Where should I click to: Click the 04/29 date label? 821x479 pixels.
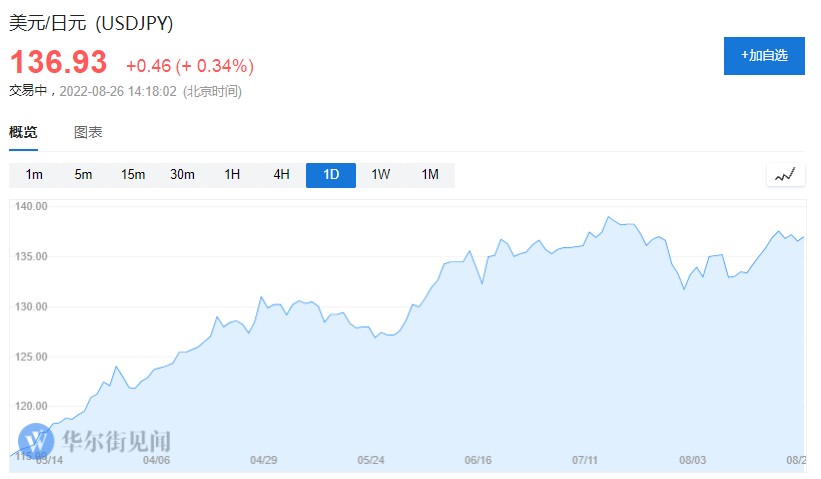[263, 461]
